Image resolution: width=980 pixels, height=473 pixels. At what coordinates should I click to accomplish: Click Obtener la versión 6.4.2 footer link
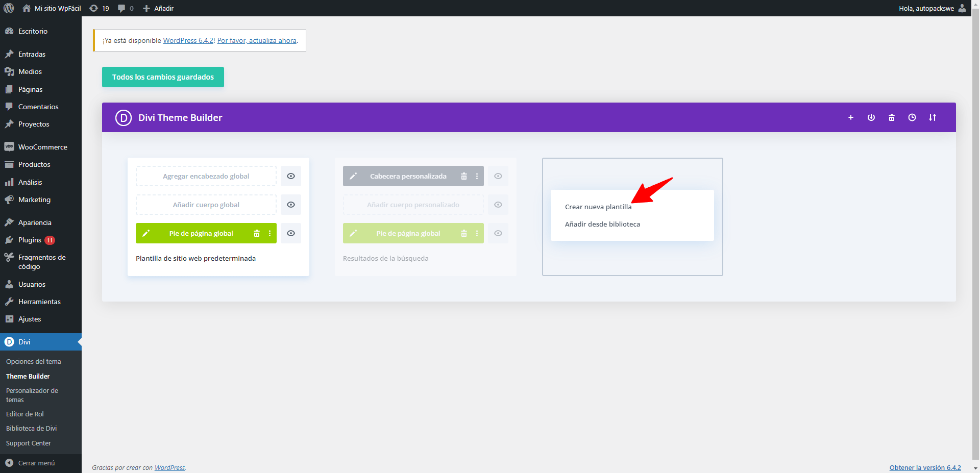click(925, 467)
